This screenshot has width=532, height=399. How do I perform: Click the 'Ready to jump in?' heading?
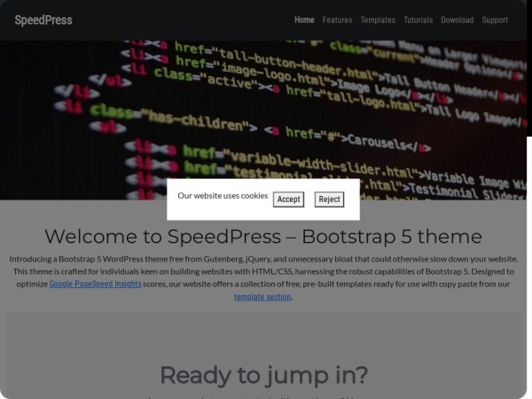coord(264,375)
